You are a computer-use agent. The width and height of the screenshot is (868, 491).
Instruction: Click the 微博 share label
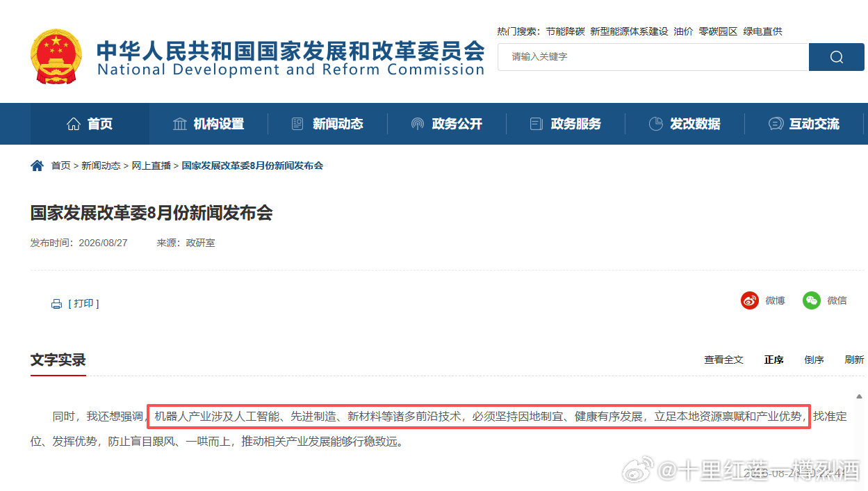(775, 300)
